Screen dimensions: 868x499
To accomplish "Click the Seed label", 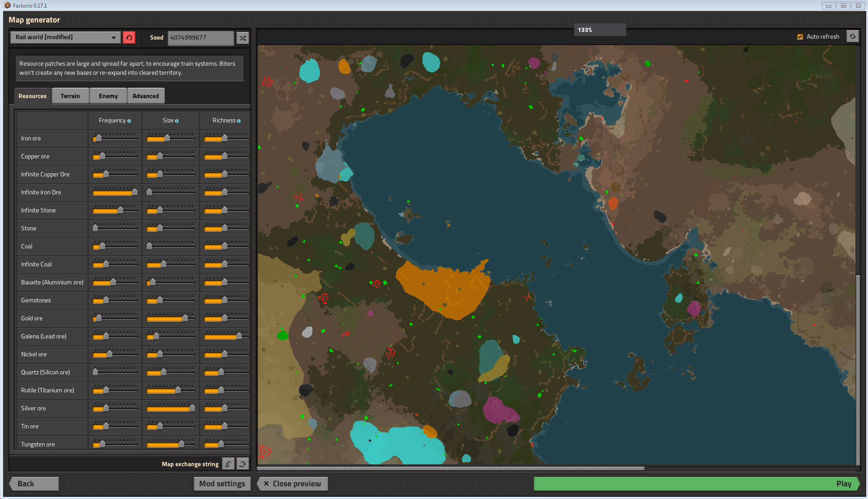I will click(156, 37).
